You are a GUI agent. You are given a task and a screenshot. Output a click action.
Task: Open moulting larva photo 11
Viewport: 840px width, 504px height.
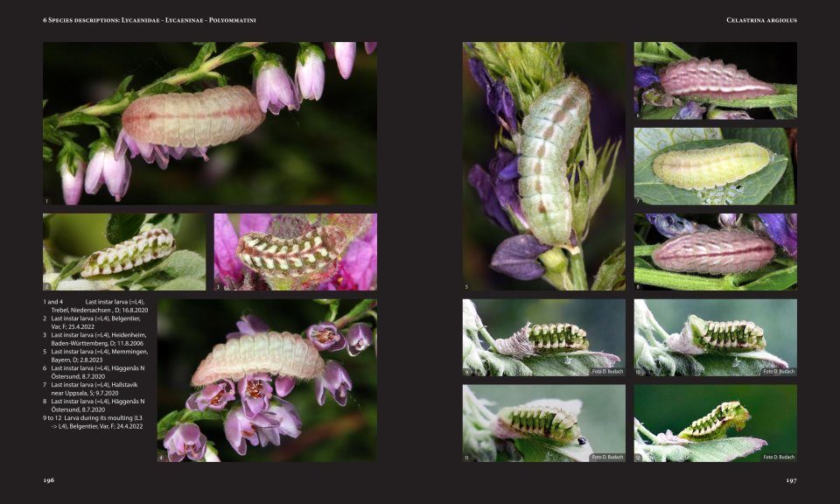[x=543, y=423]
